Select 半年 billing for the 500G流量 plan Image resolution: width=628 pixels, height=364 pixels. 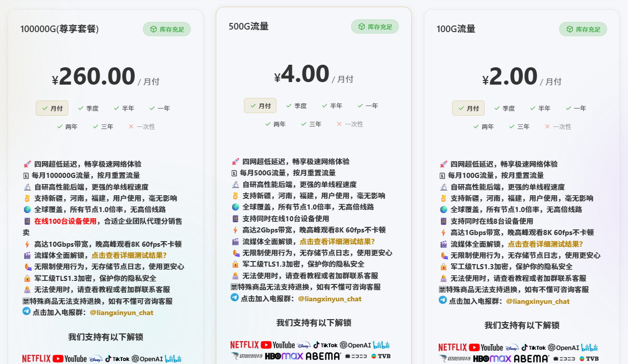pos(332,106)
